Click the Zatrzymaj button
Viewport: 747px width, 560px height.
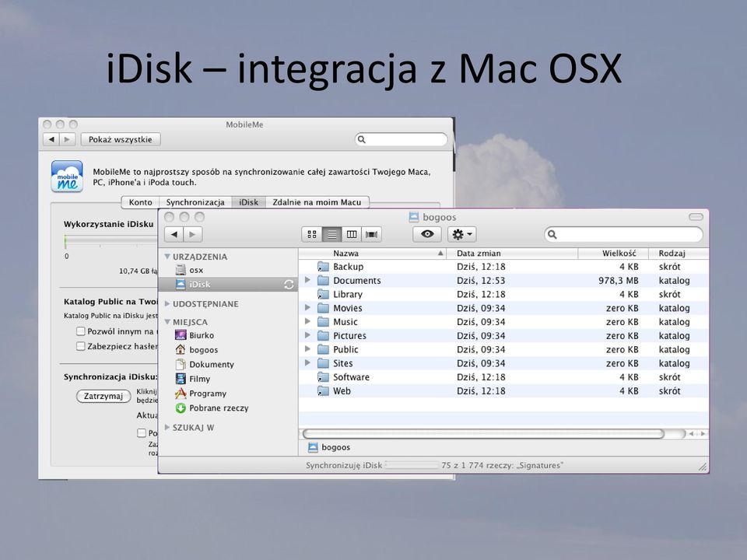(103, 396)
